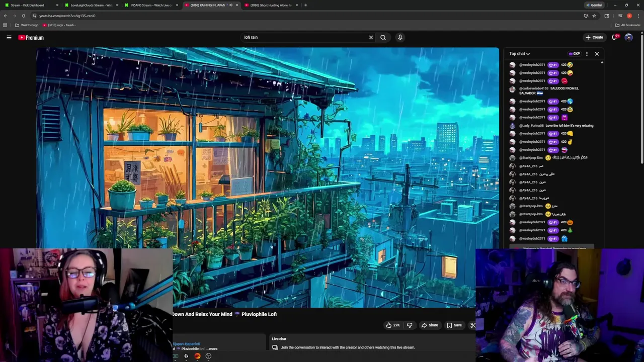The image size is (644, 362).
Task: Switch to Ghost Hunting Alone tab
Action: [x=271, y=5]
